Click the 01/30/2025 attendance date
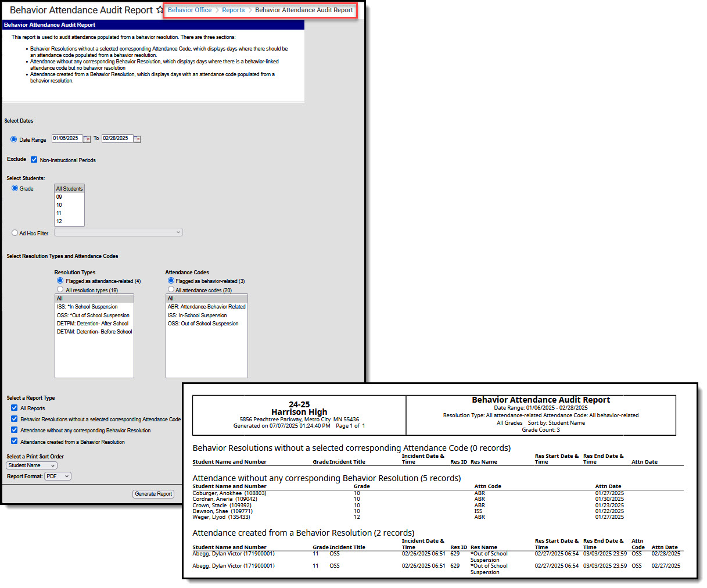707x588 pixels. pos(609,499)
